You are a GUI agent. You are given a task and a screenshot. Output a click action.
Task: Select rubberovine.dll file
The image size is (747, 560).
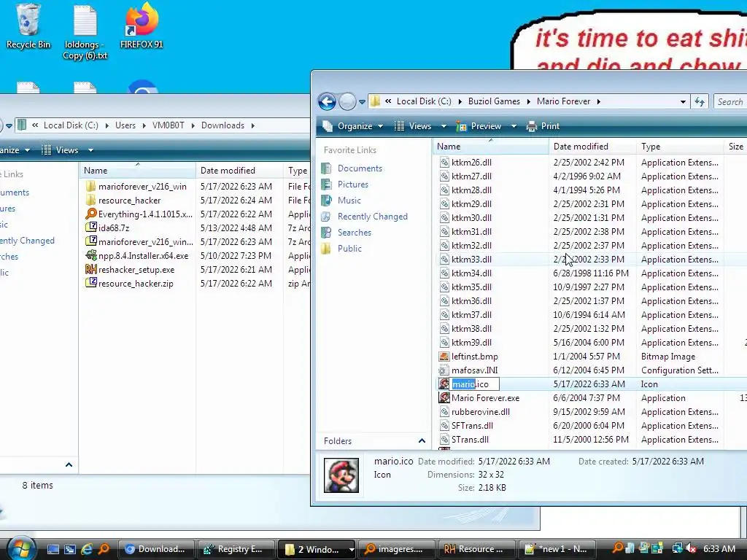click(480, 411)
